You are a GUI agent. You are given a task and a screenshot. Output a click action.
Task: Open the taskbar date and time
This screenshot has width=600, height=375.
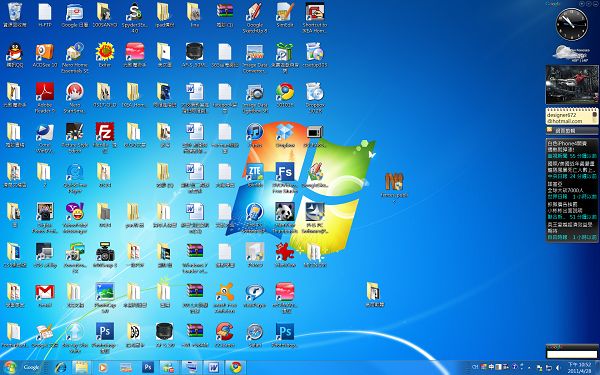(x=579, y=368)
